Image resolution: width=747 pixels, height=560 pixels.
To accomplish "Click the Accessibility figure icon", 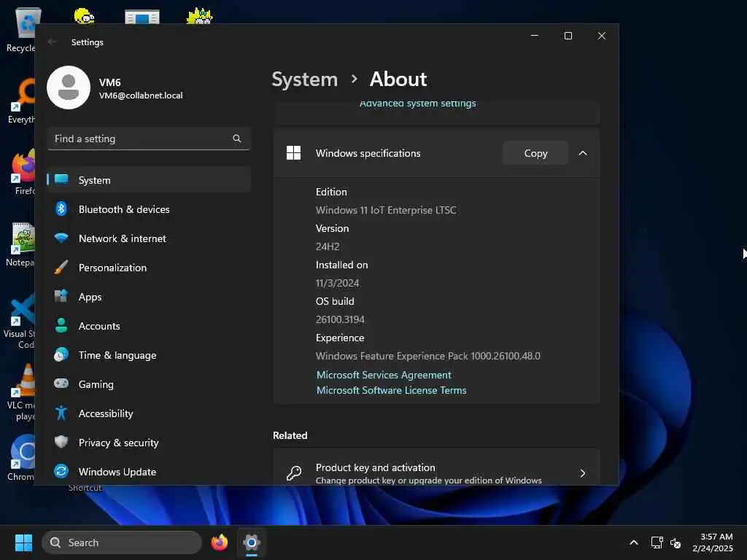I will [x=61, y=413].
